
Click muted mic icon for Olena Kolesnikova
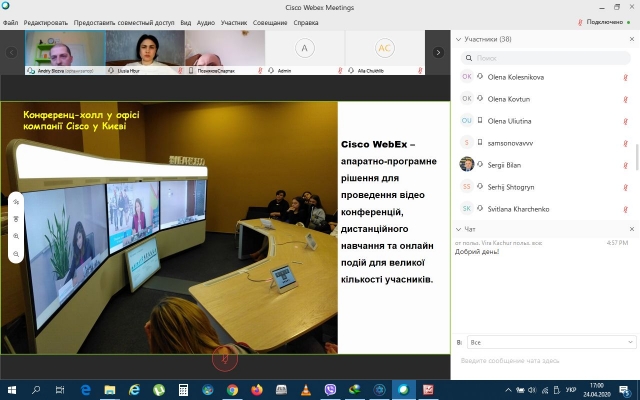click(x=625, y=77)
